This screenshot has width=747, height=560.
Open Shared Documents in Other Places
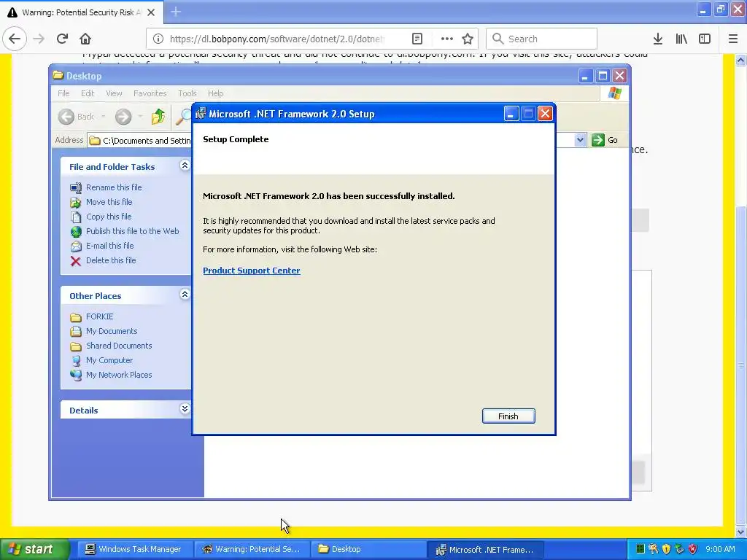click(x=119, y=346)
